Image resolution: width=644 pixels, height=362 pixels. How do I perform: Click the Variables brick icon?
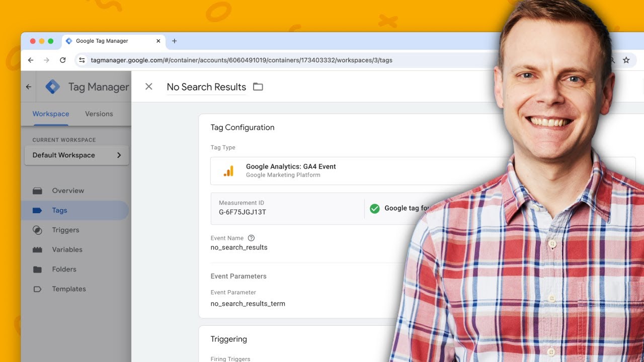(x=37, y=249)
